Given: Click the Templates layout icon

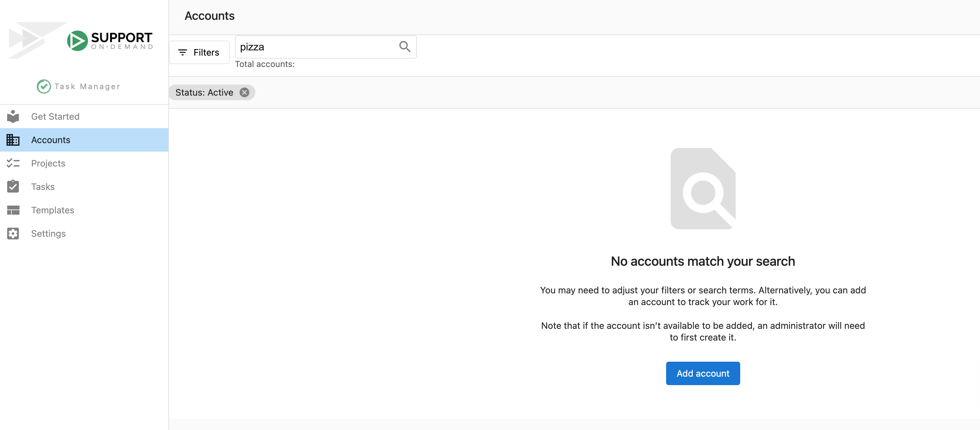Looking at the screenshot, I should (x=13, y=210).
